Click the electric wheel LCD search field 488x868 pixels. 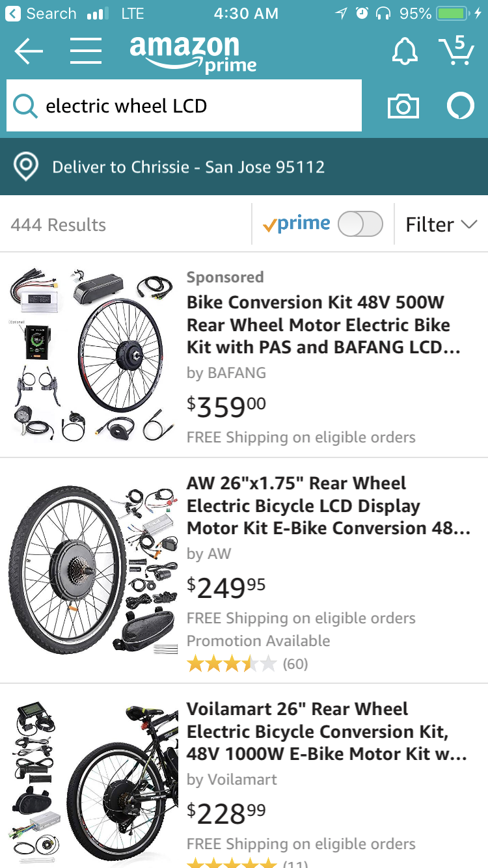[184, 105]
